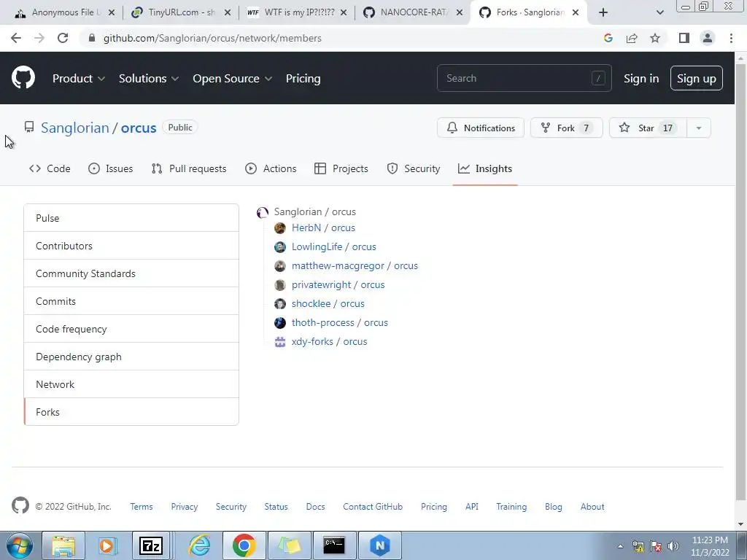This screenshot has height=560, width=747.
Task: Click the Sign in link
Action: pos(641,79)
